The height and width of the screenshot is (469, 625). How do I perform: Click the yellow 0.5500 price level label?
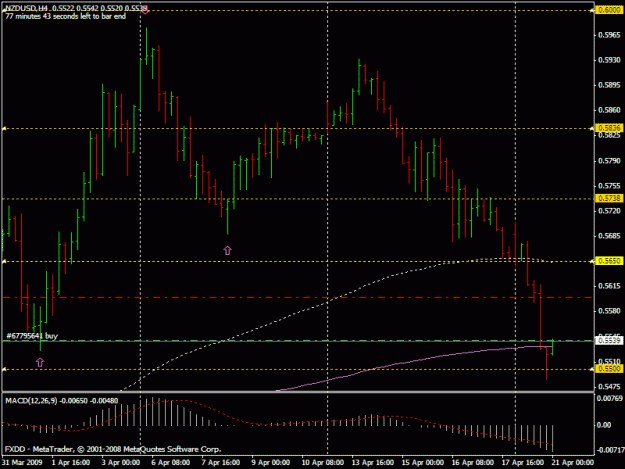pos(609,369)
